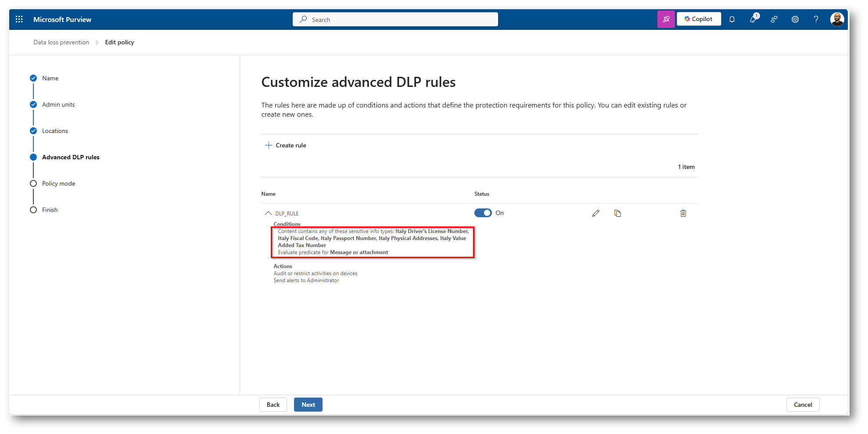This screenshot has width=868, height=434.
Task: Edit DLP_RULE with the pencil icon
Action: pyautogui.click(x=595, y=213)
